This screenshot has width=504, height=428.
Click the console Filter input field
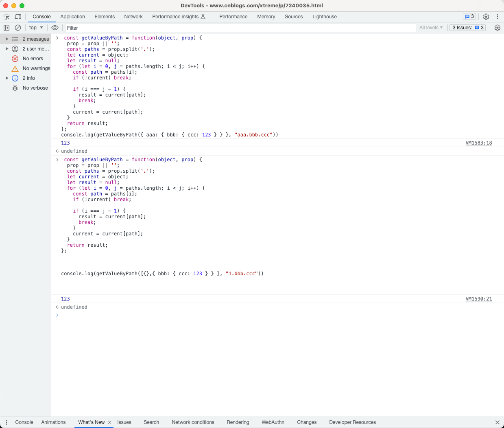[x=240, y=28]
